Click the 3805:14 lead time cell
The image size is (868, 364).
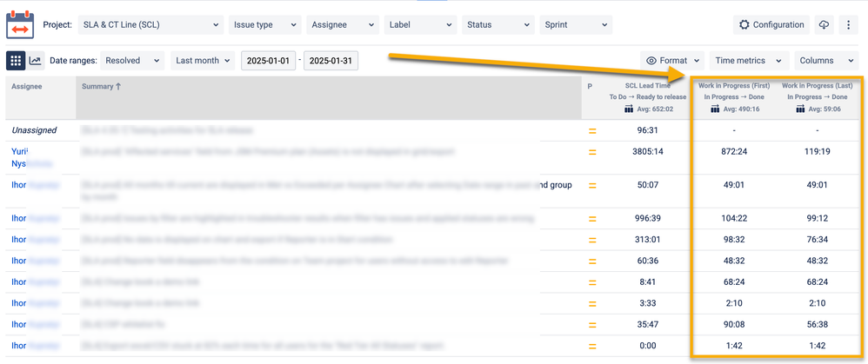[648, 151]
